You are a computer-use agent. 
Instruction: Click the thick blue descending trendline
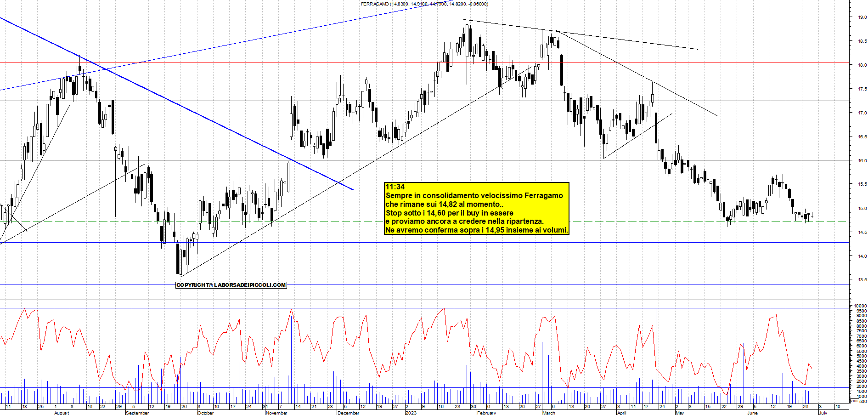pos(177,103)
